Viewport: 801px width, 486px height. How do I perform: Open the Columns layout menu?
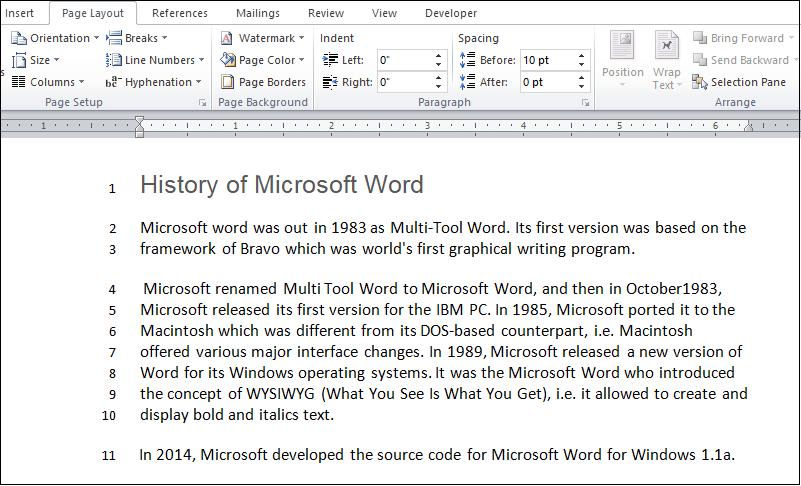click(48, 82)
